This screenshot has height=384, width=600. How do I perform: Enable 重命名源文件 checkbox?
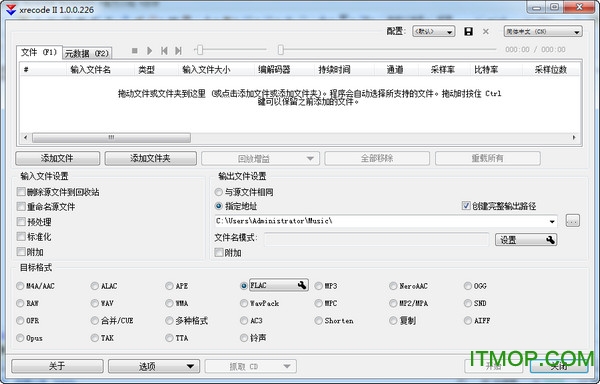point(21,207)
